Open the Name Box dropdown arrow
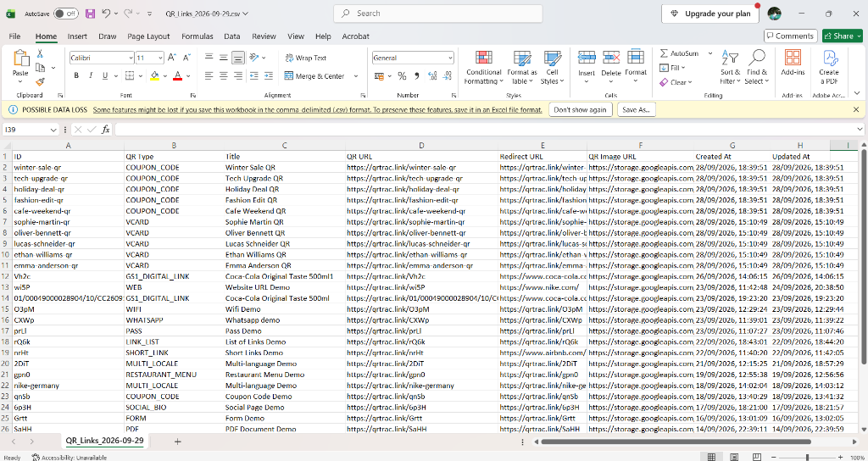This screenshot has height=461, width=868. point(53,130)
